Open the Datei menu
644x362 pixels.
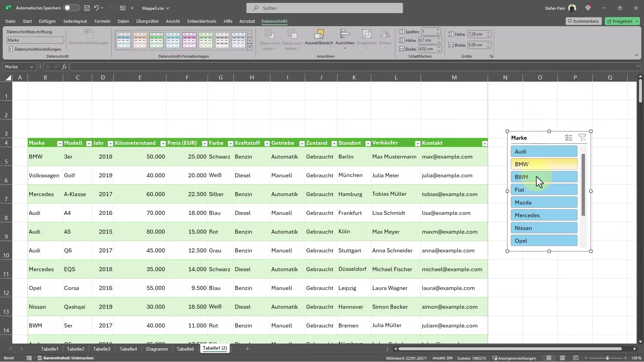pos(10,21)
